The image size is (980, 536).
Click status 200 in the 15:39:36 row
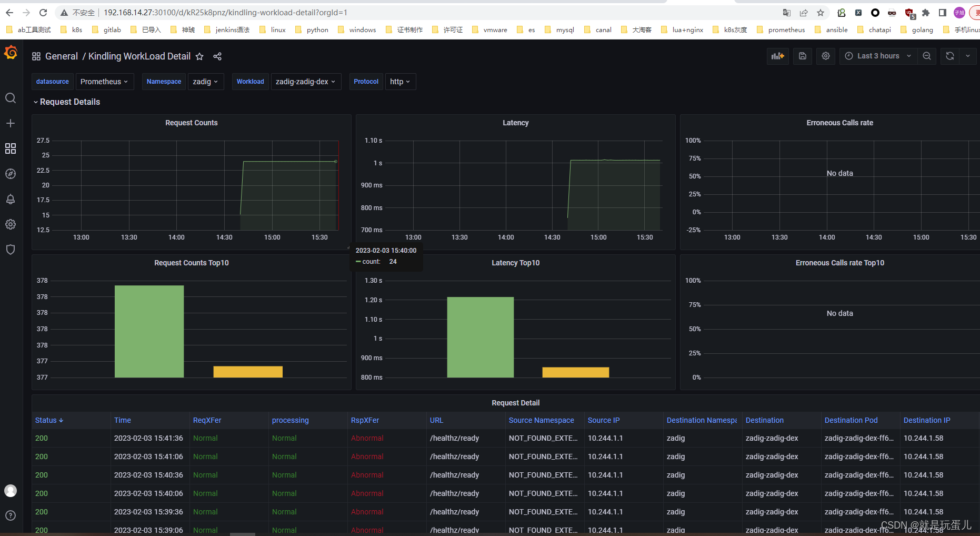coord(42,512)
